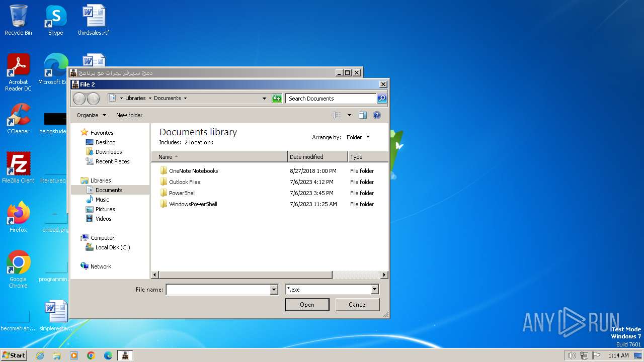Open the Arrange by Folder dropdown

click(358, 137)
